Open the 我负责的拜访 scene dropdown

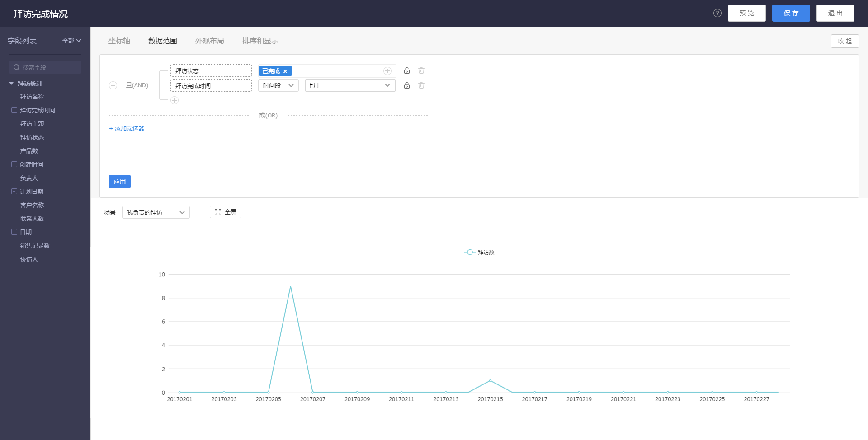point(156,212)
